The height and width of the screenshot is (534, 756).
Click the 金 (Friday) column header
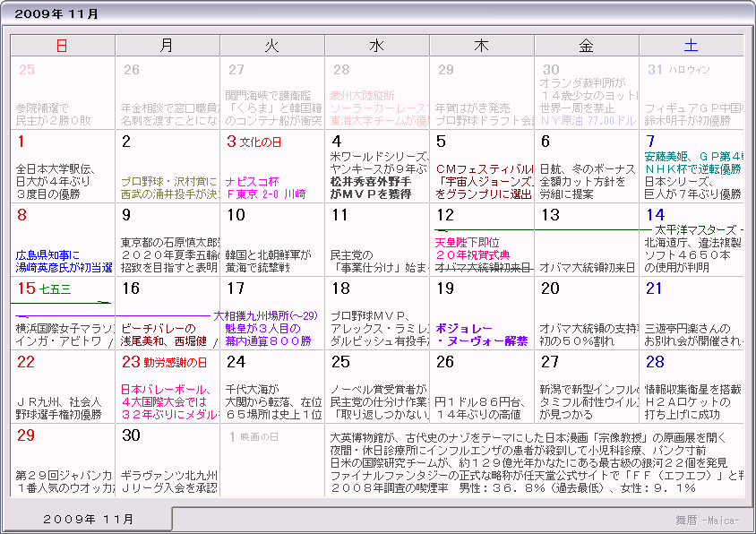point(586,46)
